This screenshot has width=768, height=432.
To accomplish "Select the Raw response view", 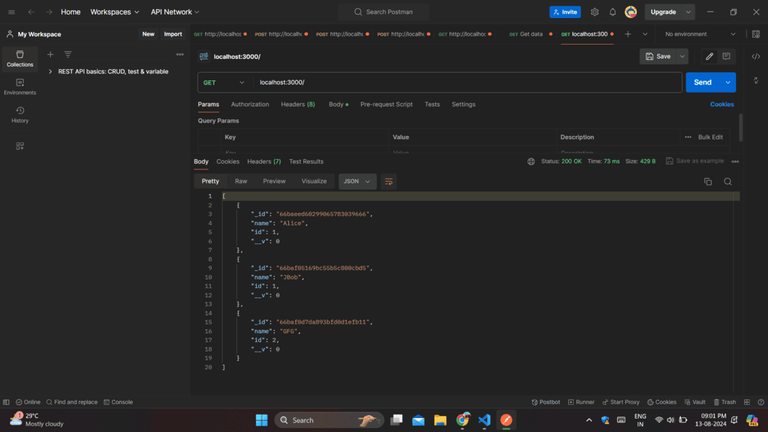I will pos(241,181).
